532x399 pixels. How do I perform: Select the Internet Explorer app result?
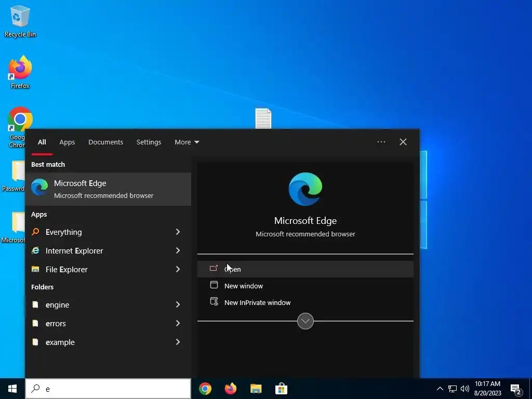(x=108, y=250)
